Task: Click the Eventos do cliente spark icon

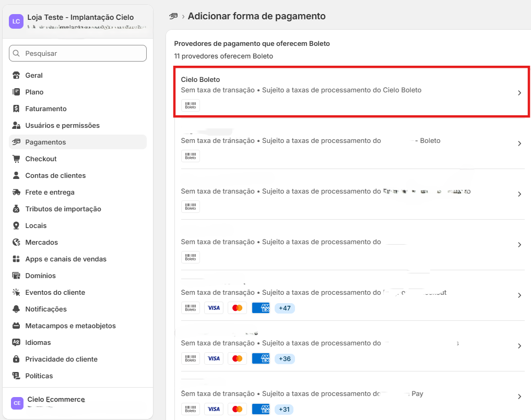Action: click(16, 292)
